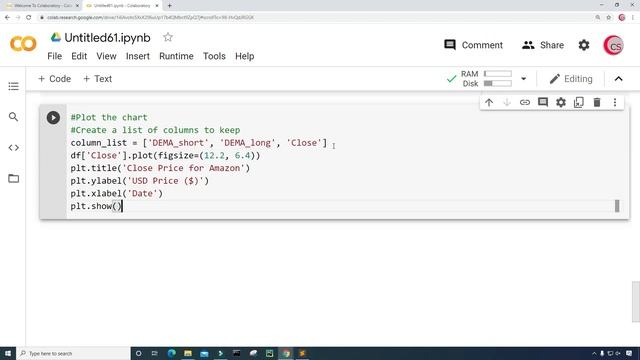Add a comment to the cell
This screenshot has height=360, width=640.
(x=543, y=102)
